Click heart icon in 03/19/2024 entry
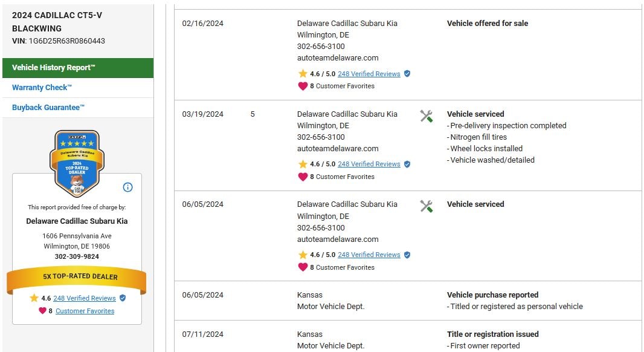644x352 pixels. [303, 177]
